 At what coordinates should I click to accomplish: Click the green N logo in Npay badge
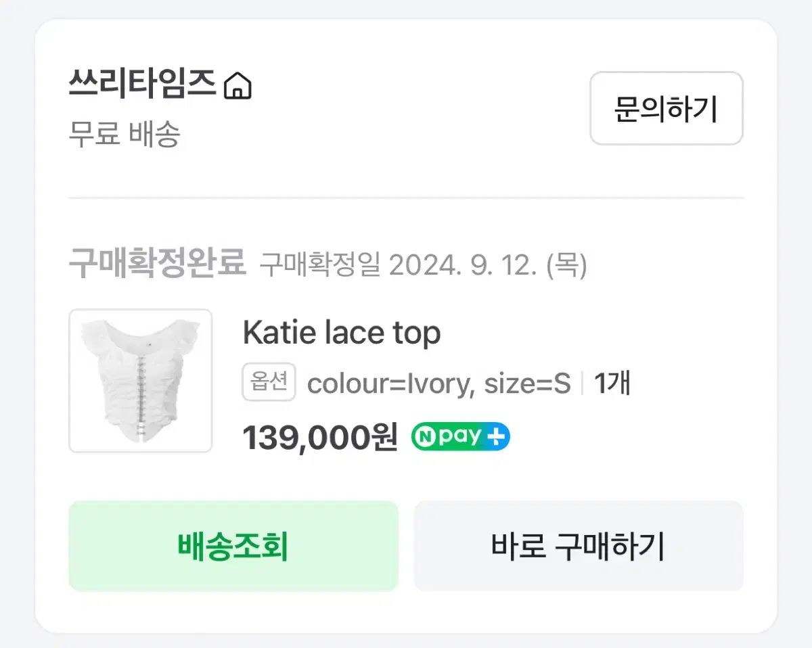425,438
